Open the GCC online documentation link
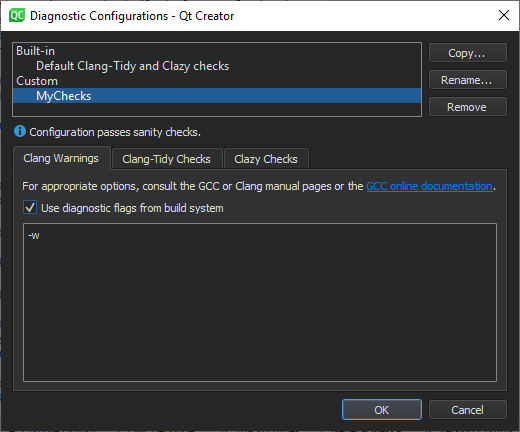Image resolution: width=520 pixels, height=432 pixels. 429,186
